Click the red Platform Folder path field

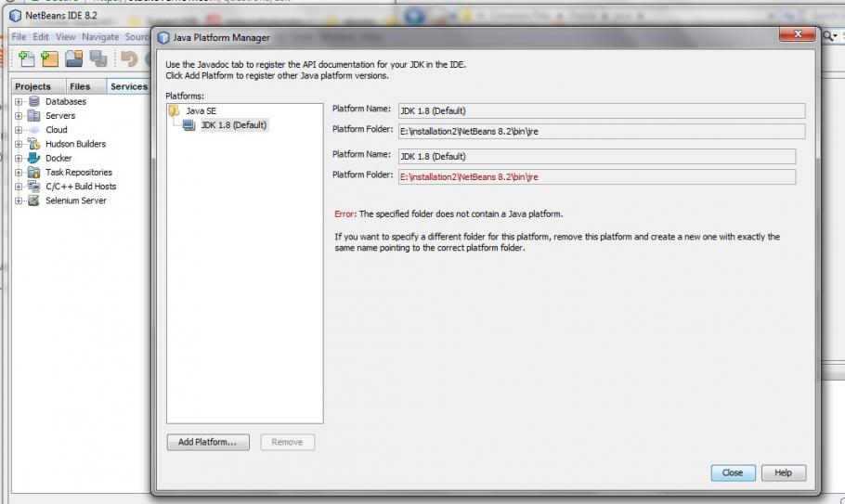click(x=597, y=177)
